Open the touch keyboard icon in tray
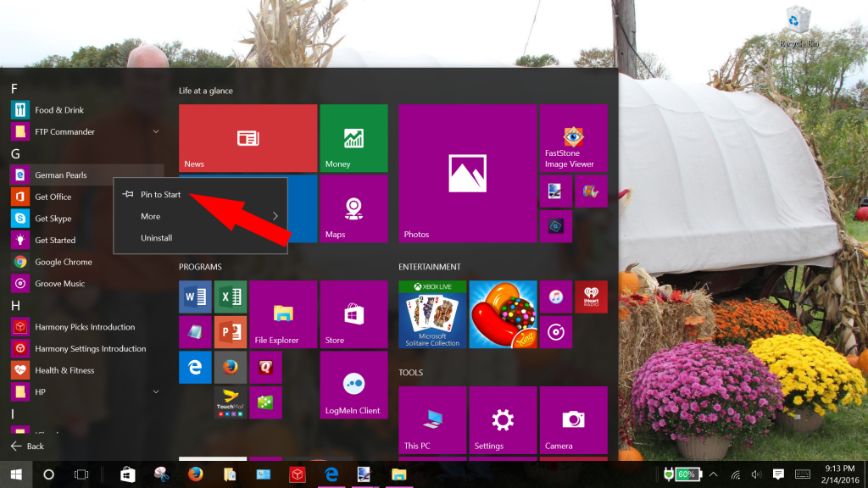 coord(803,474)
